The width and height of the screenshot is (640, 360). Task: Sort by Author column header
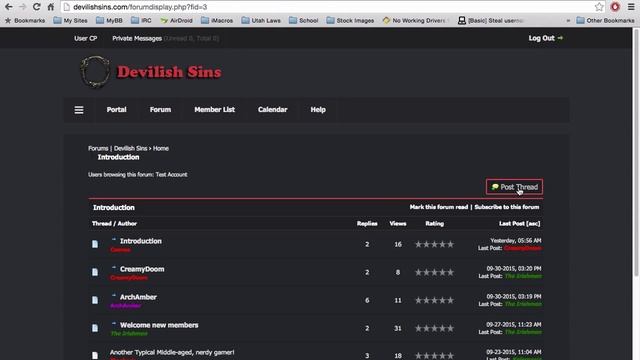point(127,223)
